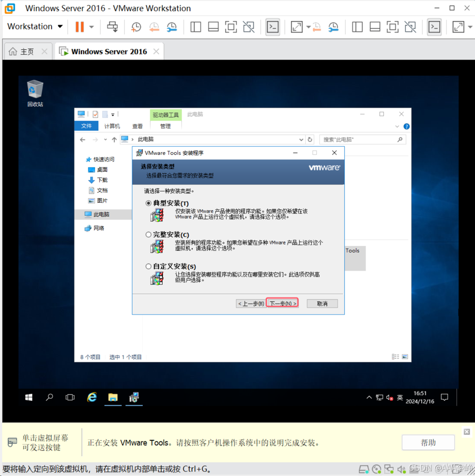Click the orange Pause virtual machine icon
The width and height of the screenshot is (475, 476).
(79, 26)
